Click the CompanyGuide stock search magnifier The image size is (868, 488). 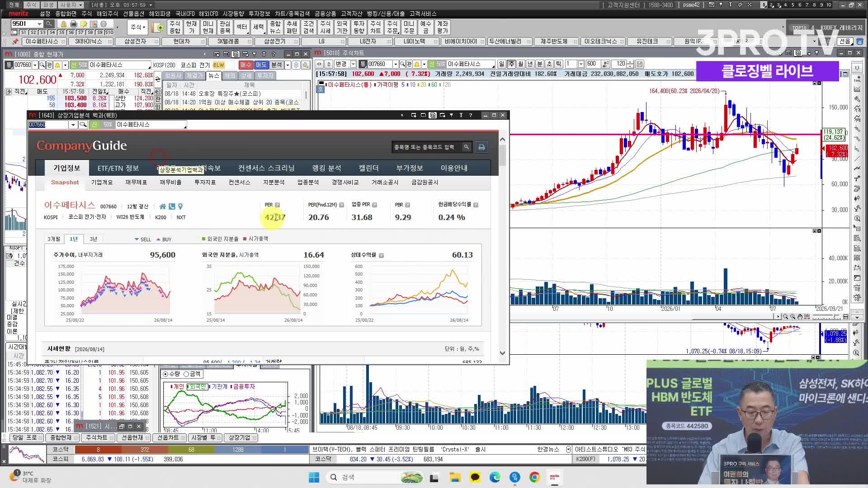click(466, 147)
